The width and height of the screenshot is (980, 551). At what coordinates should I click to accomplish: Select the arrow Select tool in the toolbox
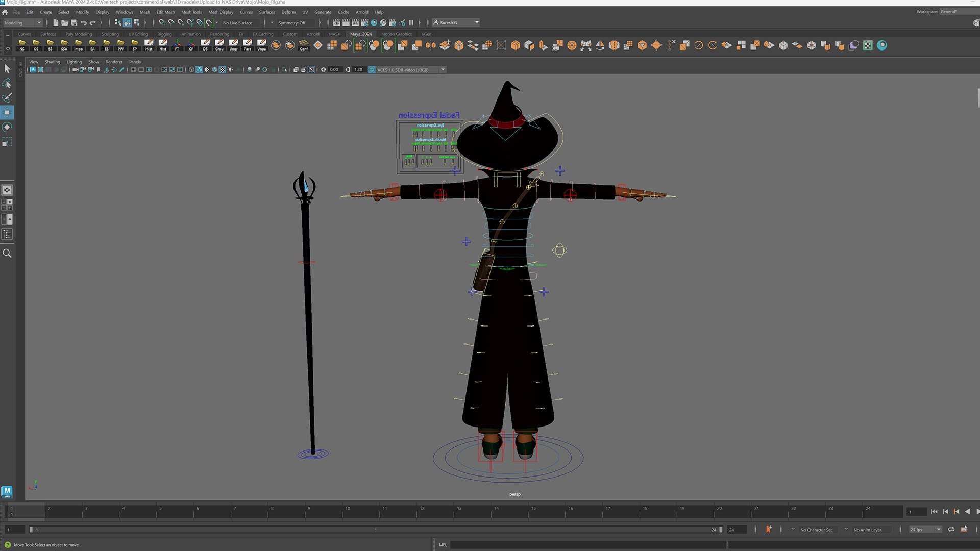(x=7, y=68)
